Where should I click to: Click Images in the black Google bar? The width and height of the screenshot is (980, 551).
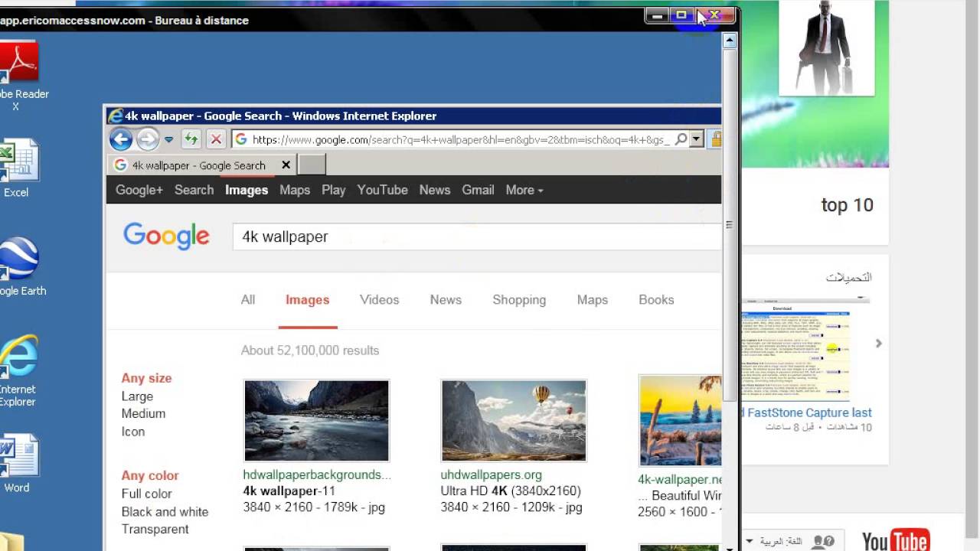(247, 190)
